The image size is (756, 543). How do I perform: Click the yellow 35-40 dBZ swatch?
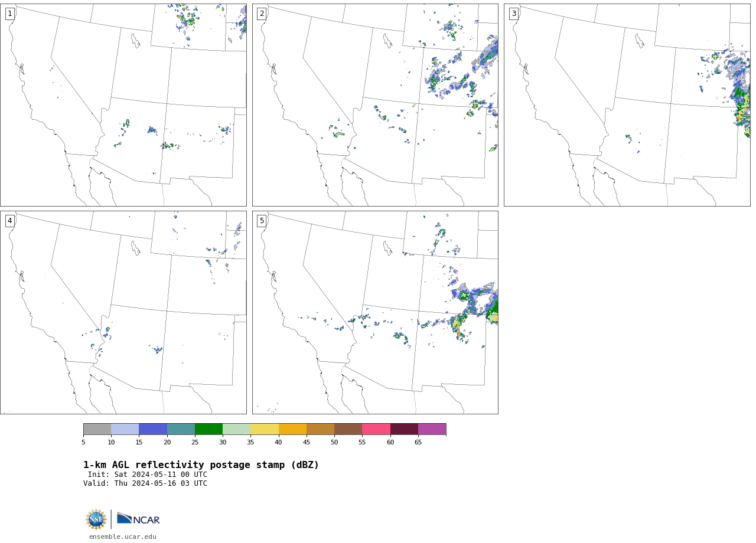[x=265, y=429]
